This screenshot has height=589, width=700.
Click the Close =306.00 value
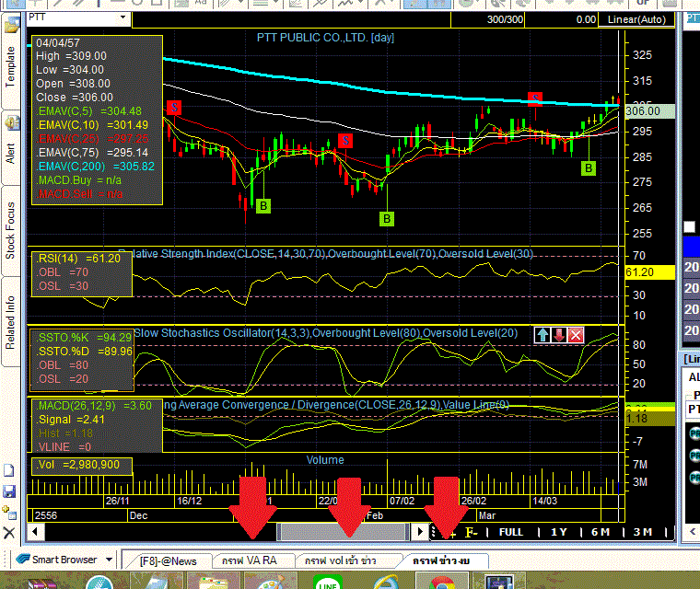click(75, 98)
